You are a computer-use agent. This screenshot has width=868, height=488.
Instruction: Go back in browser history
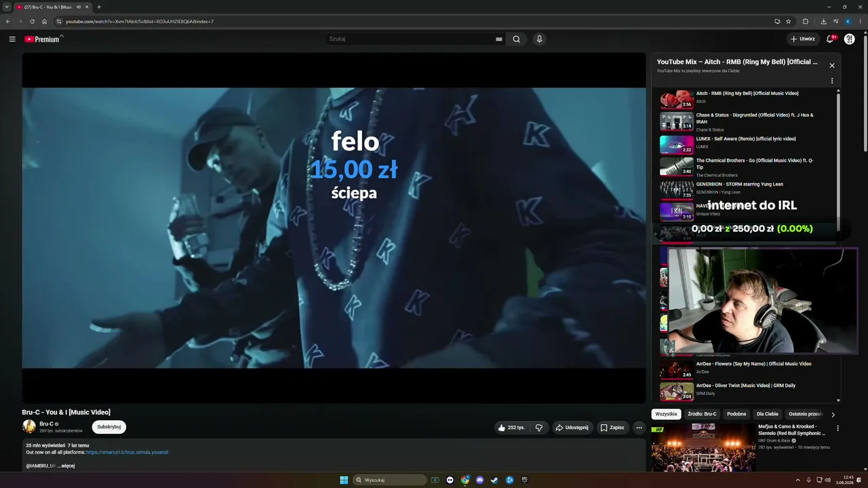pos(7,22)
